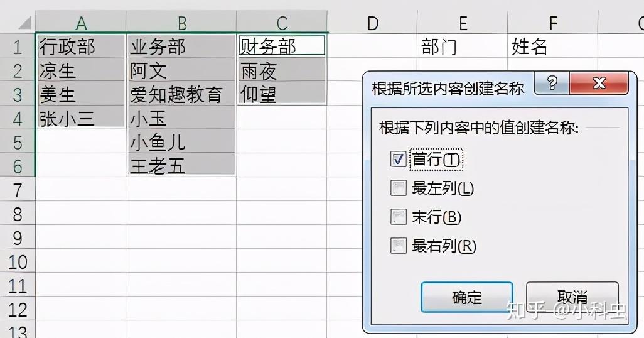Enable the 最右列(R) checkbox
The width and height of the screenshot is (644, 338).
coord(398,246)
